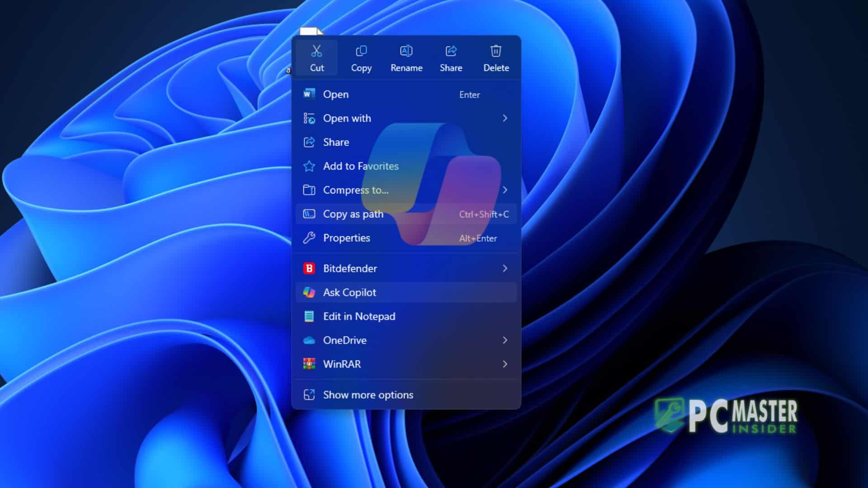Click the OneDrive cloud icon
868x488 pixels.
click(x=309, y=340)
